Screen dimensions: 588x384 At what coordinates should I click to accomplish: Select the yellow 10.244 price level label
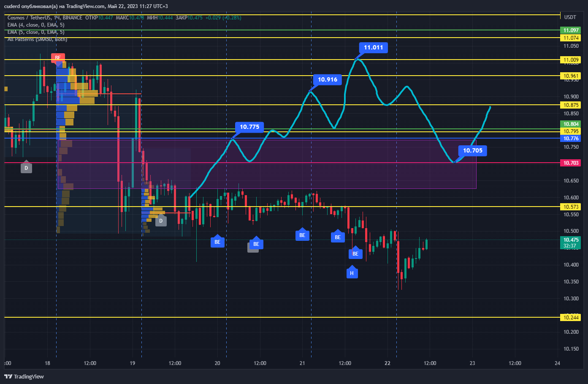pos(570,317)
